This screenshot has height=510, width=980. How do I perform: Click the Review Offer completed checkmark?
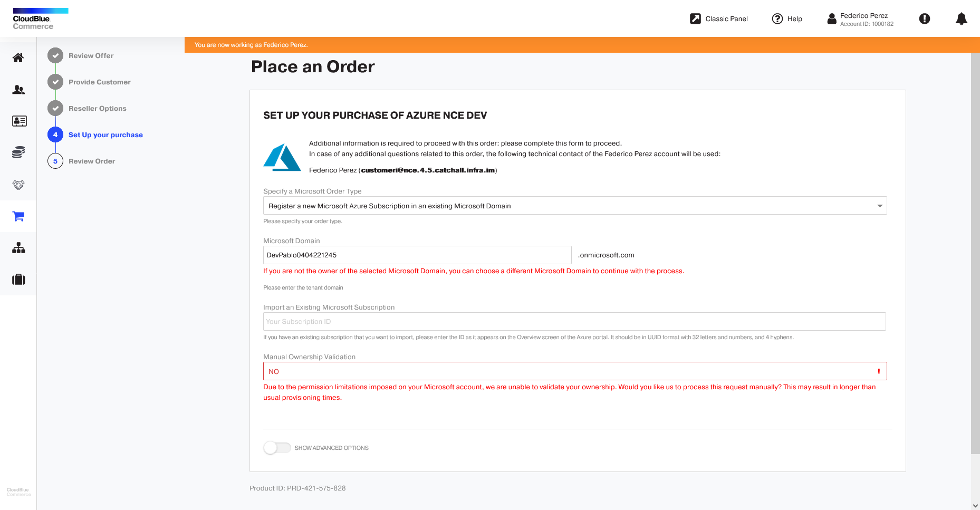(x=55, y=55)
